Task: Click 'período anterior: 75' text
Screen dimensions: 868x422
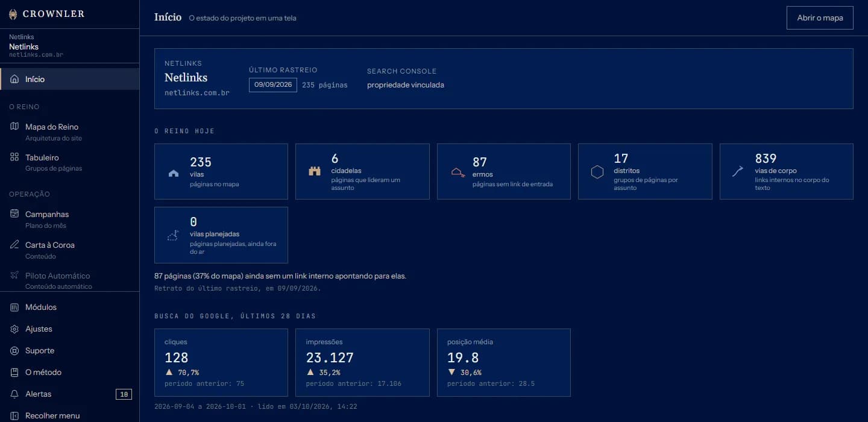Action: pyautogui.click(x=204, y=383)
